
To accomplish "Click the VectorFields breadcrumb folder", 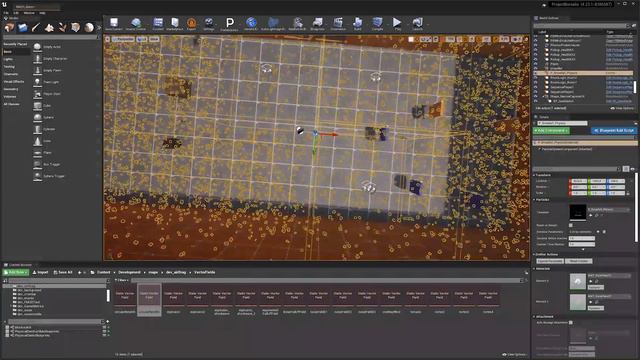I will tap(204, 272).
